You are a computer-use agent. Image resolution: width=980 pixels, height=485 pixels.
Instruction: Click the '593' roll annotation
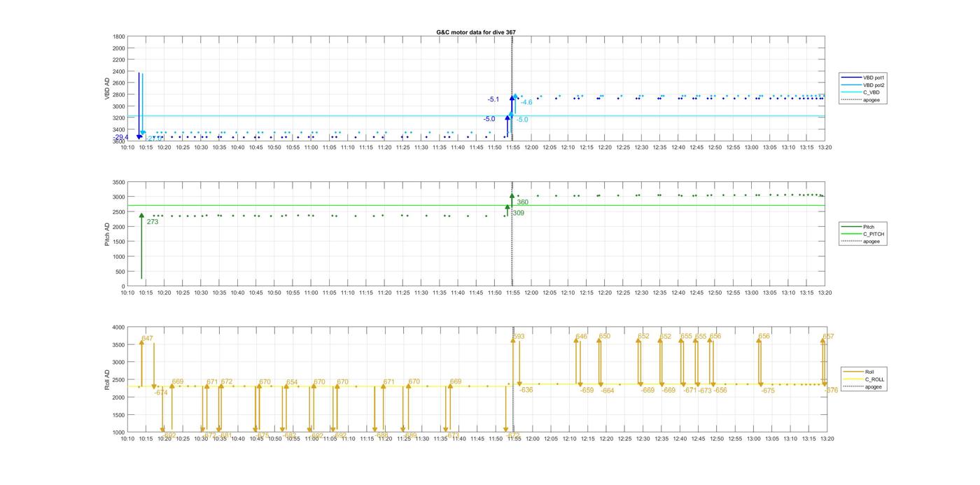pos(519,337)
